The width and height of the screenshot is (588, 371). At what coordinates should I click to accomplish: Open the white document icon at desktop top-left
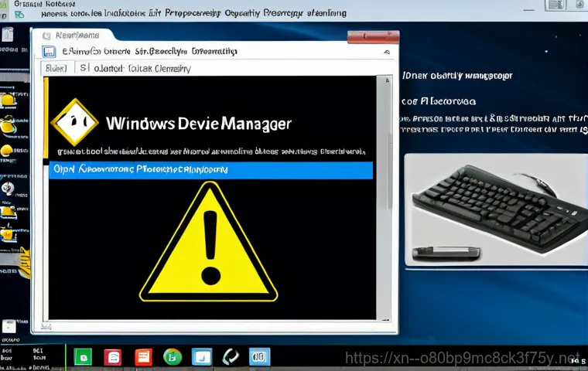pos(8,35)
